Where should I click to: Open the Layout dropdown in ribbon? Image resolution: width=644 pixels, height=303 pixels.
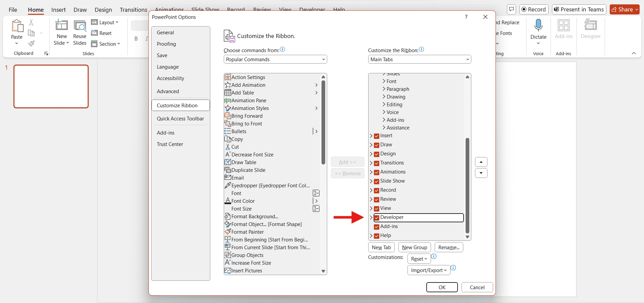[105, 22]
